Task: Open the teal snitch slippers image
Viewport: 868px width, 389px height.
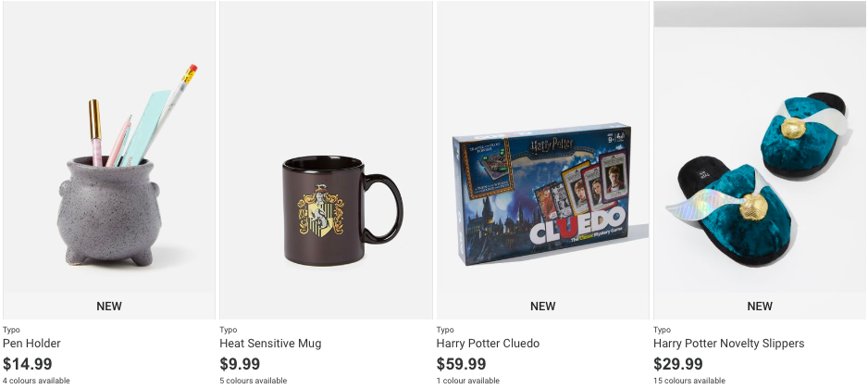Action: click(760, 159)
